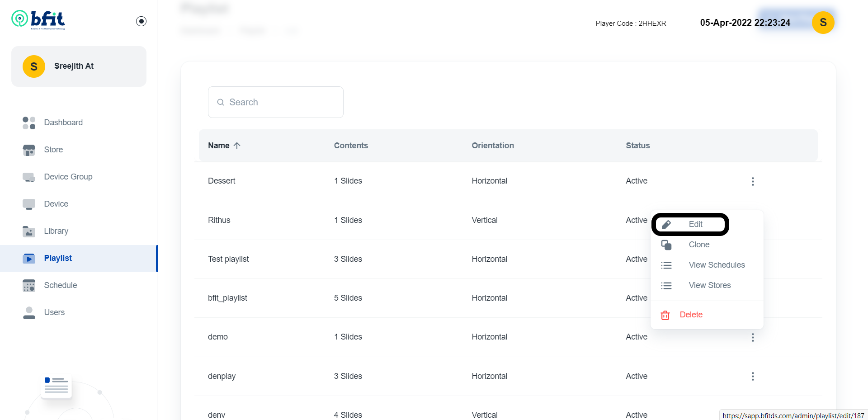Screen dimensions: 868x420
Task: Click the denplay playlist name
Action: click(x=222, y=376)
